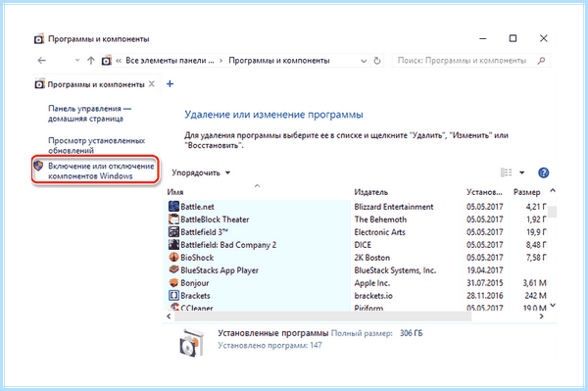Open Включение или отключение компонентов Windows
Viewport: 588px width, 391px height.
101,171
